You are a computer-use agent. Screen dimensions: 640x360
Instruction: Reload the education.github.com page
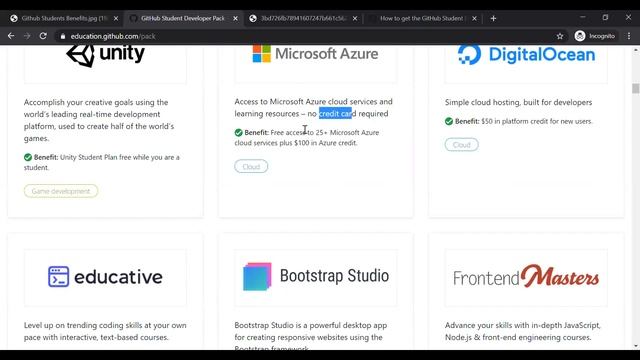(43, 36)
